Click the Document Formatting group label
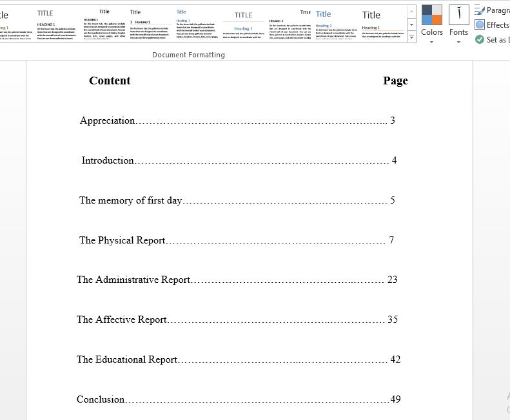Viewport: 510px width, 420px height. tap(188, 55)
